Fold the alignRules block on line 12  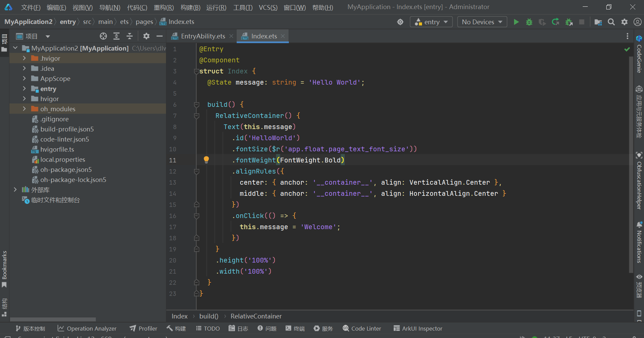(197, 172)
